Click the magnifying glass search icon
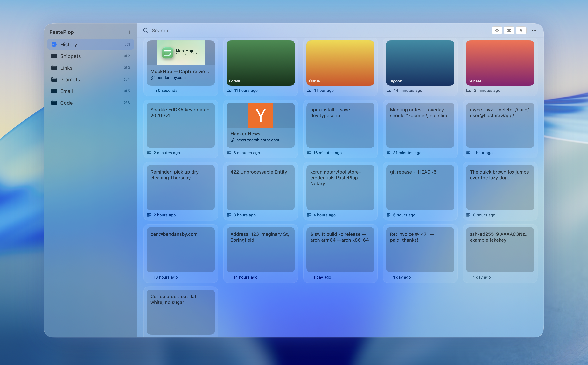 pos(145,30)
